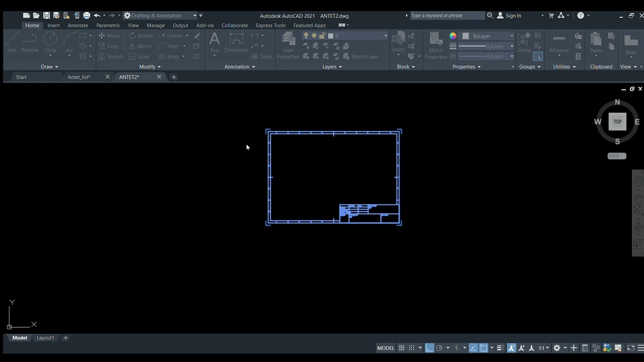The image size is (644, 362).
Task: Click the Group tool
Action: tap(524, 42)
